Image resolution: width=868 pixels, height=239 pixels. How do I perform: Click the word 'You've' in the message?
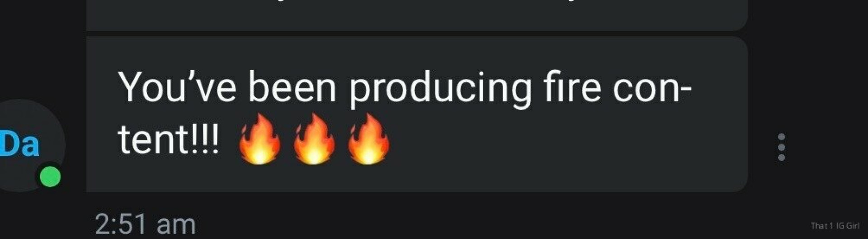(x=177, y=87)
